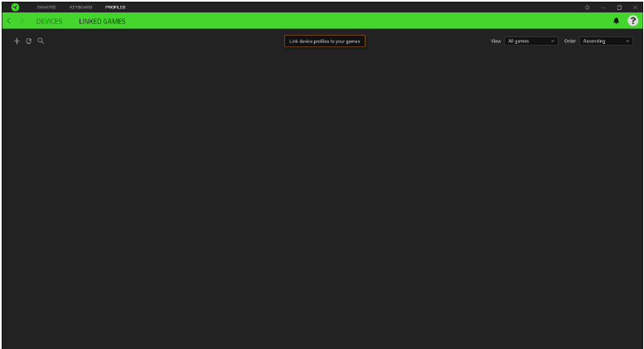Open game search with magnifier icon
The width and height of the screenshot is (644, 349).
(x=41, y=41)
